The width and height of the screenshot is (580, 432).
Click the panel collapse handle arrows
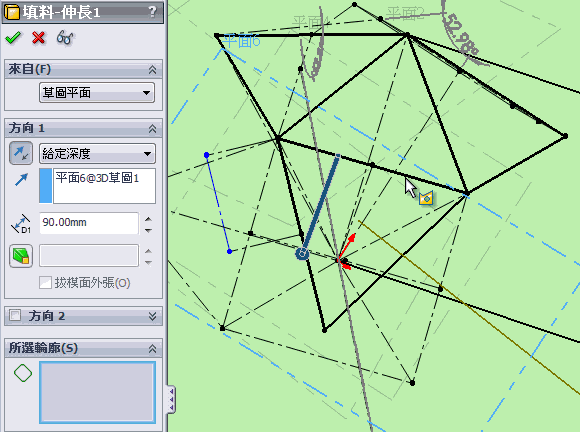171,399
